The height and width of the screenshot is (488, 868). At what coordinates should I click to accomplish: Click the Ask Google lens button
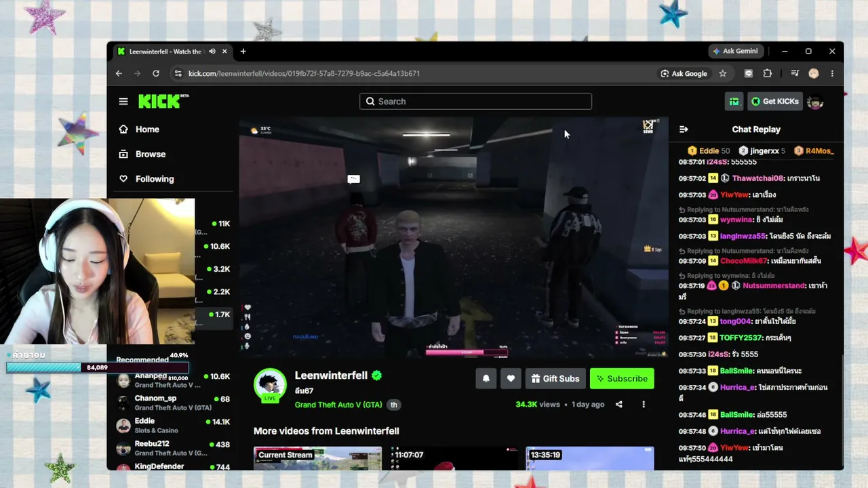[684, 73]
